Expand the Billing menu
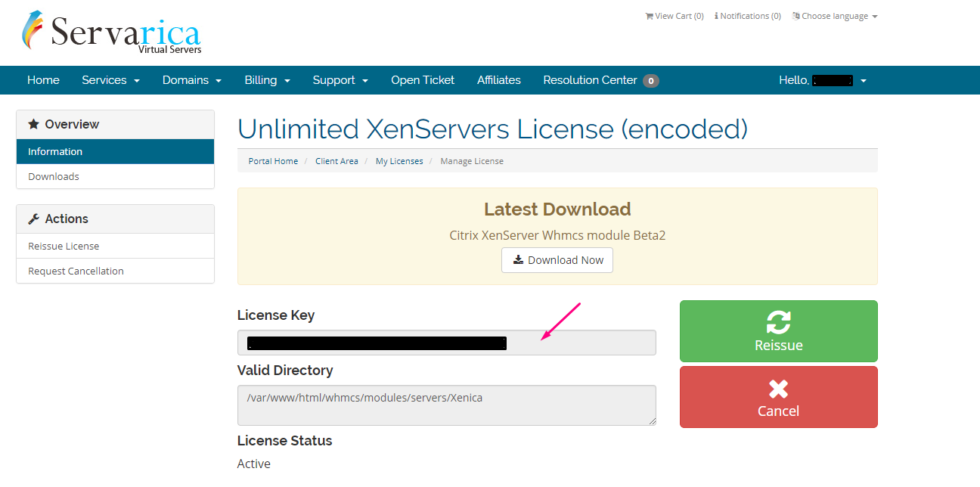The height and width of the screenshot is (487, 980). click(x=268, y=80)
